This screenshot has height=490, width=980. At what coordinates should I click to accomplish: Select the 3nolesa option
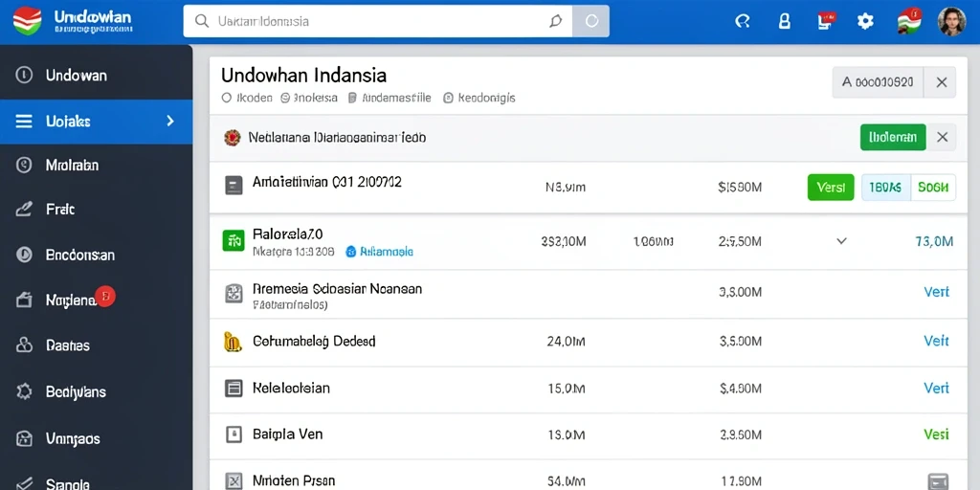click(309, 99)
